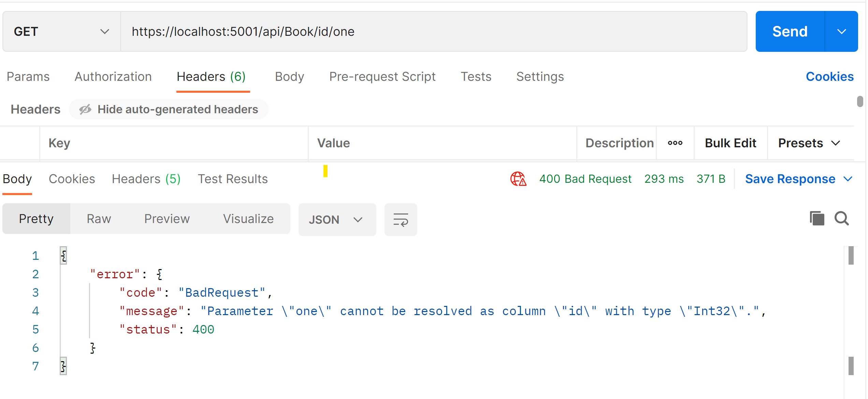
Task: Collapse the root JSON object on line 1
Action: point(63,255)
